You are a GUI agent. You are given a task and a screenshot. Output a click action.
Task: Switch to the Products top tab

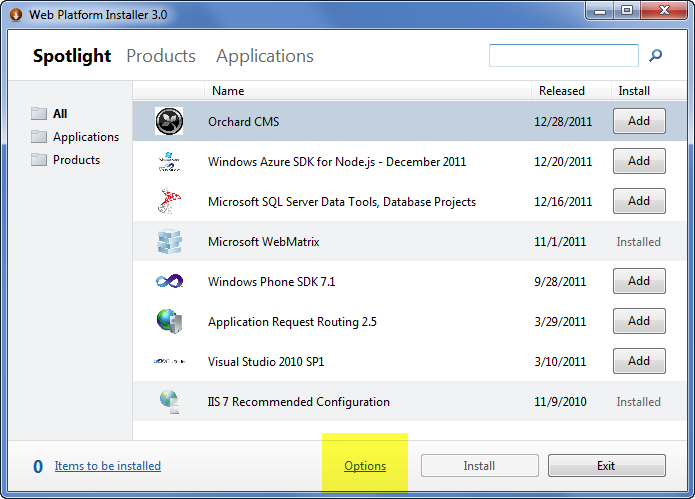coord(161,56)
